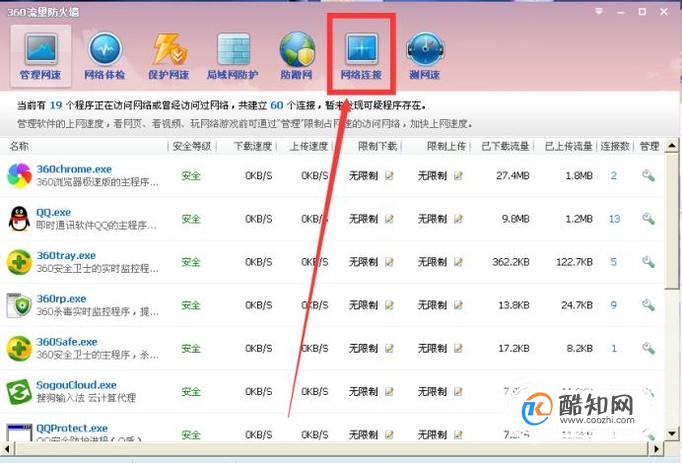Click the SogouCloud.exe icon
Viewport: 682px width, 463px height.
click(x=19, y=392)
